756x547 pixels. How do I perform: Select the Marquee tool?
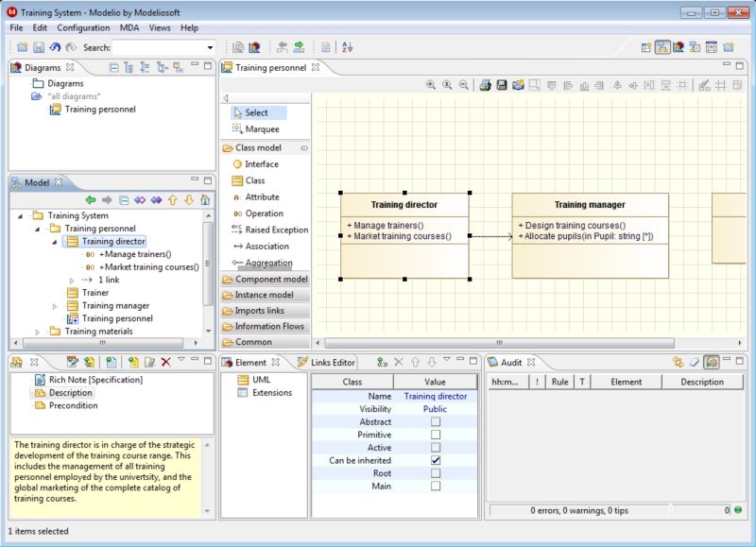click(253, 129)
